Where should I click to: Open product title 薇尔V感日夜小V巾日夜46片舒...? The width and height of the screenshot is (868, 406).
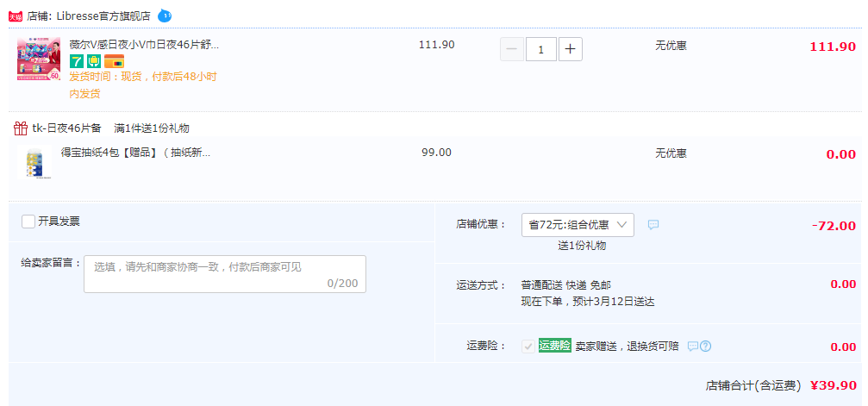pyautogui.click(x=144, y=45)
